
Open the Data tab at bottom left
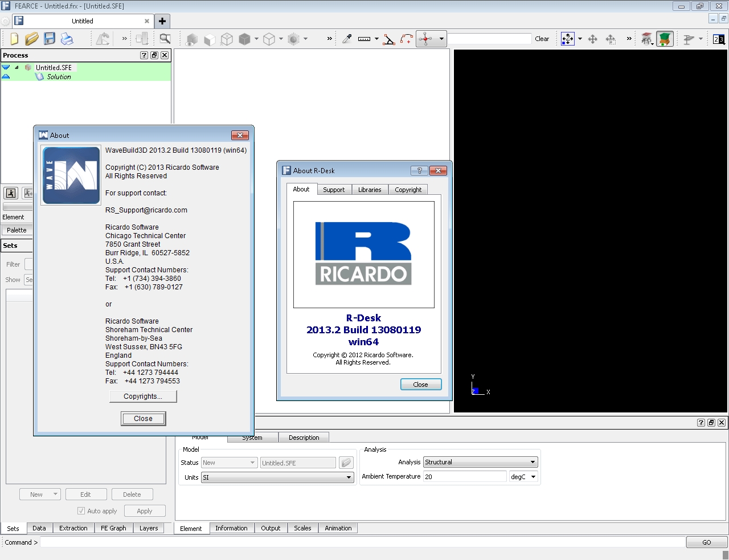pos(39,528)
